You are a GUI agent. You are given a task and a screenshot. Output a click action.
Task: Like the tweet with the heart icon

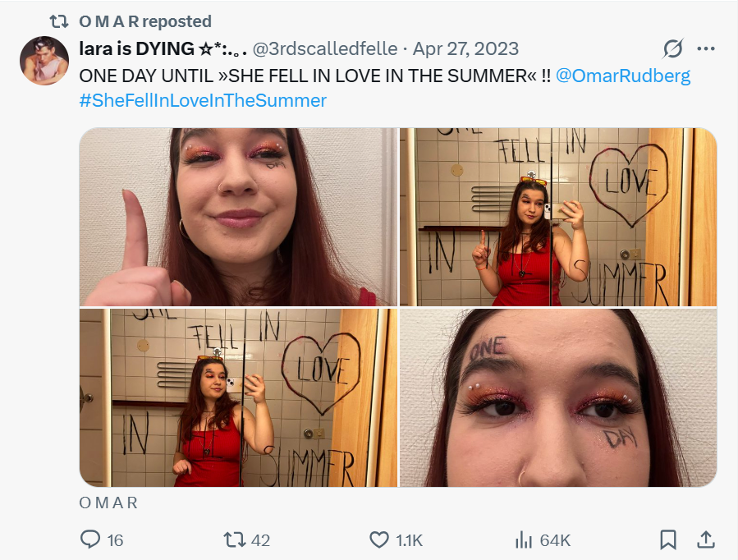click(379, 539)
